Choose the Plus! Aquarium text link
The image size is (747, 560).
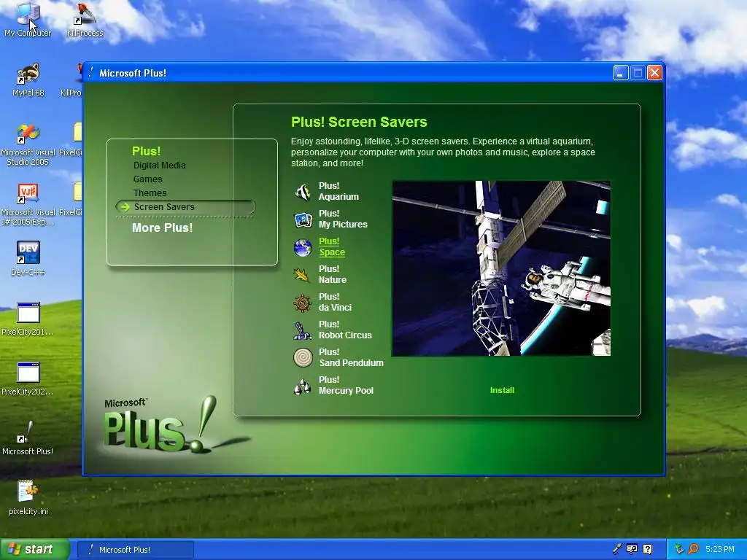point(338,192)
